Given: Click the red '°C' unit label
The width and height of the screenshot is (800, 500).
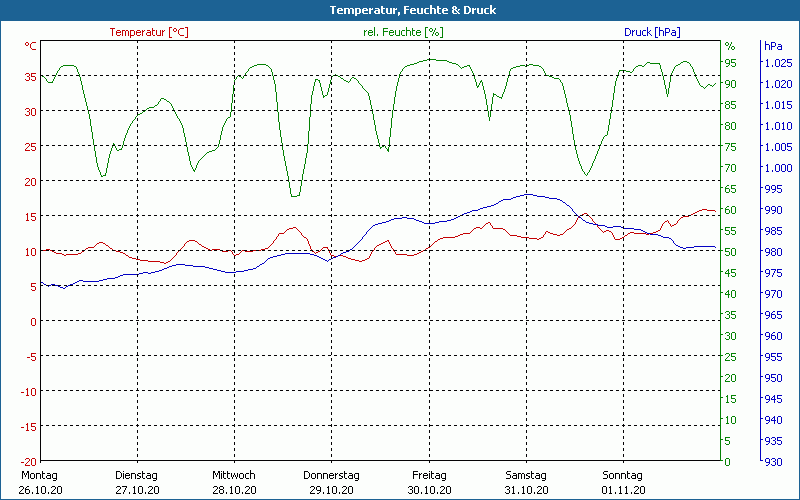Looking at the screenshot, I should click(31, 46).
